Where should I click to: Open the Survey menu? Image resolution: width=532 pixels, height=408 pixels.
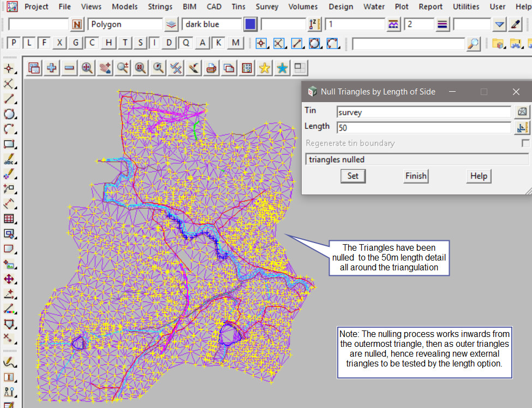click(267, 7)
